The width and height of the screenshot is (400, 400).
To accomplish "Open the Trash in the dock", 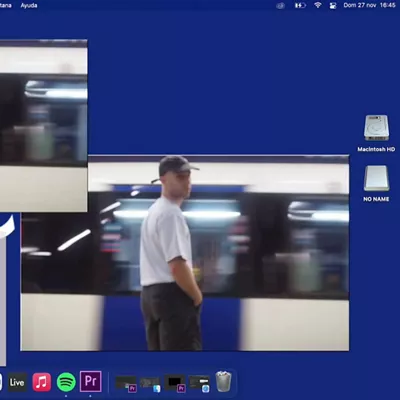I will [223, 381].
